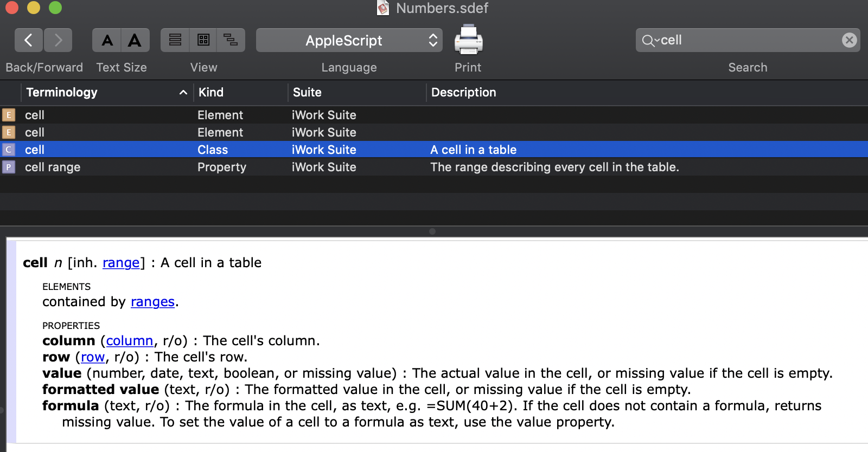
Task: Sort by the Terminology column header
Action: 103,93
